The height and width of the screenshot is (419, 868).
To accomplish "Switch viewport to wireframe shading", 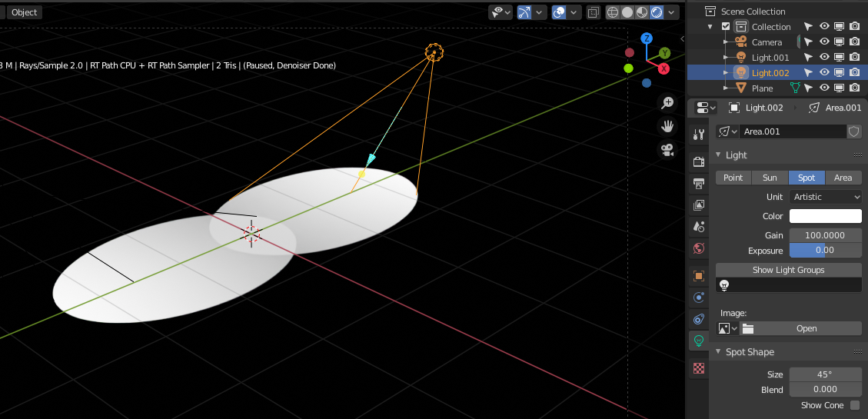I will point(613,12).
